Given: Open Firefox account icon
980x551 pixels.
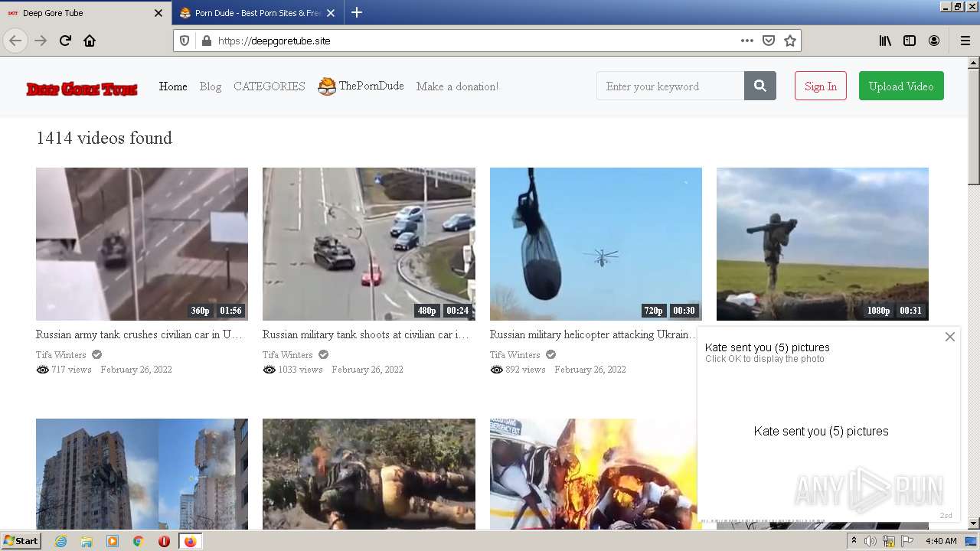Looking at the screenshot, I should click(x=934, y=41).
